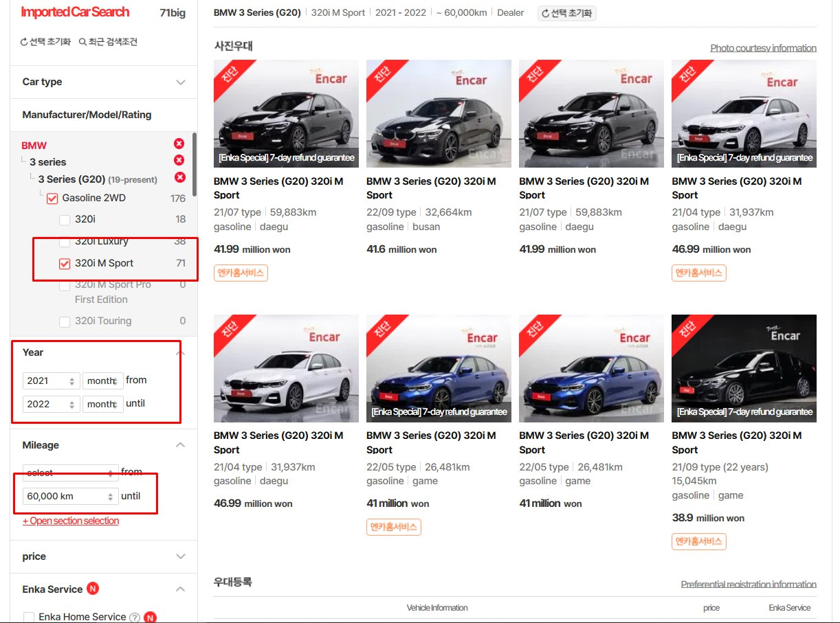Click the 320i M Sport breadcrumb

(338, 13)
